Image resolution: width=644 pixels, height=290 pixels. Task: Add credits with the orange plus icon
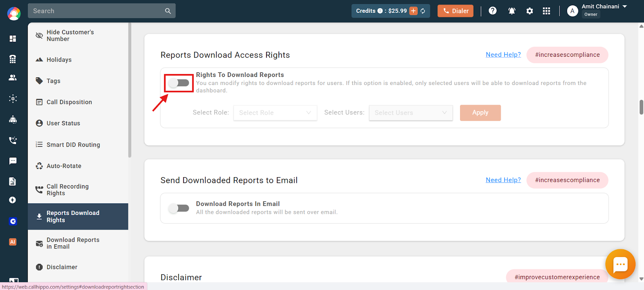point(413,11)
